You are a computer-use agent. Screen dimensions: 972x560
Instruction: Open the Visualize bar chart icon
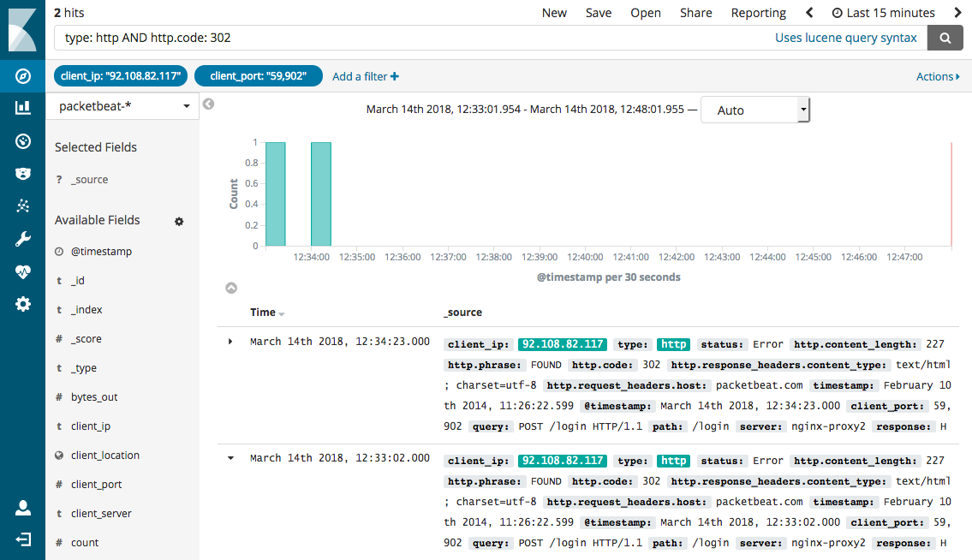[22, 108]
